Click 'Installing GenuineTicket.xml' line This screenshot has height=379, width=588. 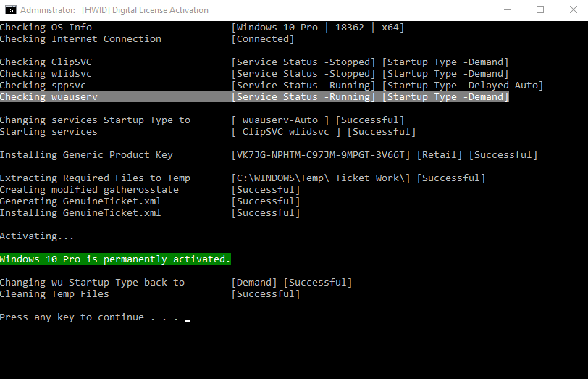click(x=80, y=213)
